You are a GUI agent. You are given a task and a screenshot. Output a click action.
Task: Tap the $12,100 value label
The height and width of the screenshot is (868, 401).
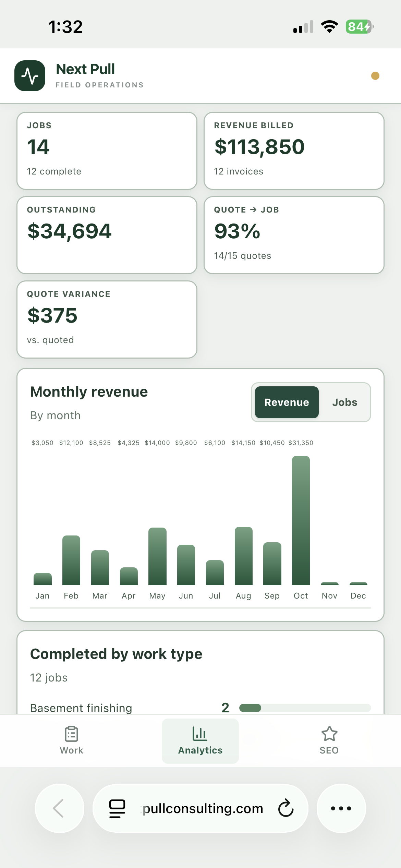[71, 443]
